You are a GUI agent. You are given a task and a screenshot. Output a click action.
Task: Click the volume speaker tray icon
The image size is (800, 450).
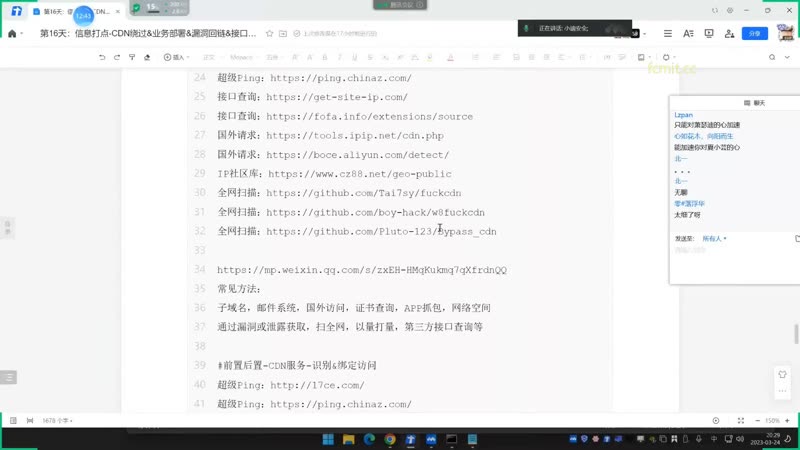(x=739, y=439)
